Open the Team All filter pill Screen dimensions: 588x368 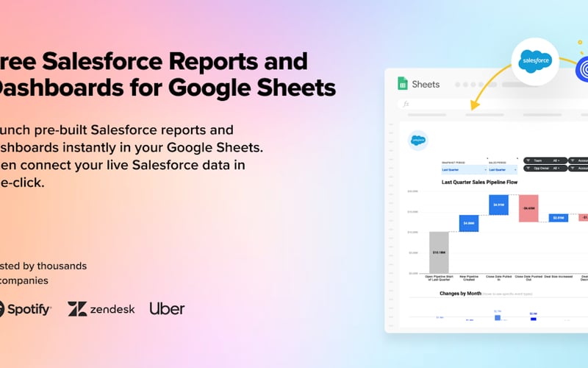click(x=545, y=160)
